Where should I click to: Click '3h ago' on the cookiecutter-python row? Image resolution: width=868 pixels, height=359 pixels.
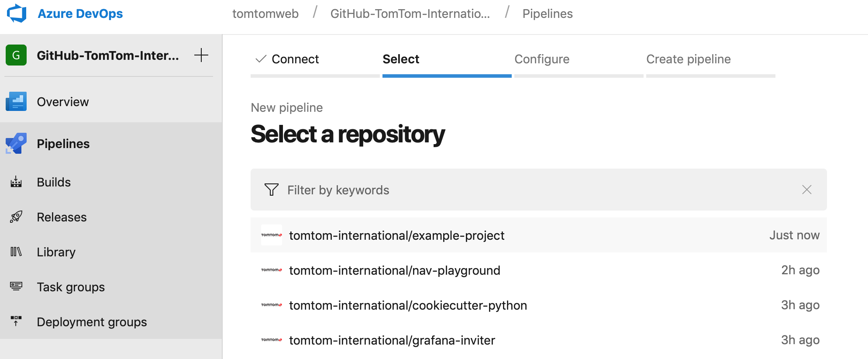coord(800,305)
